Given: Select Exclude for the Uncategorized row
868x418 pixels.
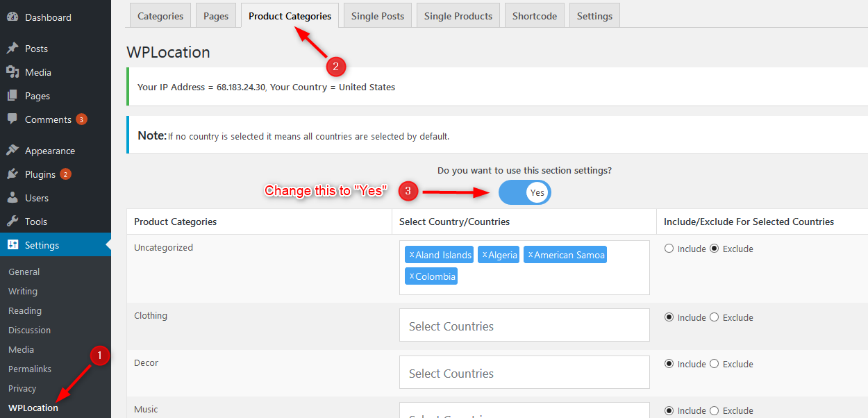Looking at the screenshot, I should click(714, 249).
